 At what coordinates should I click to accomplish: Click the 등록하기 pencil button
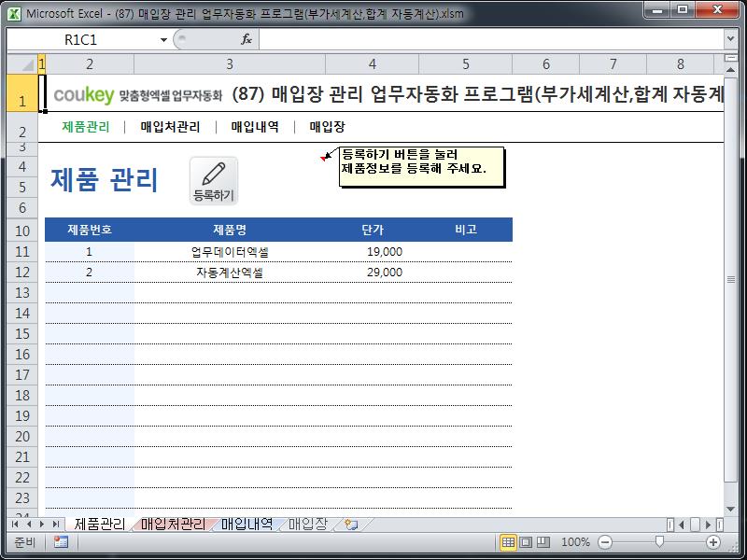click(214, 181)
